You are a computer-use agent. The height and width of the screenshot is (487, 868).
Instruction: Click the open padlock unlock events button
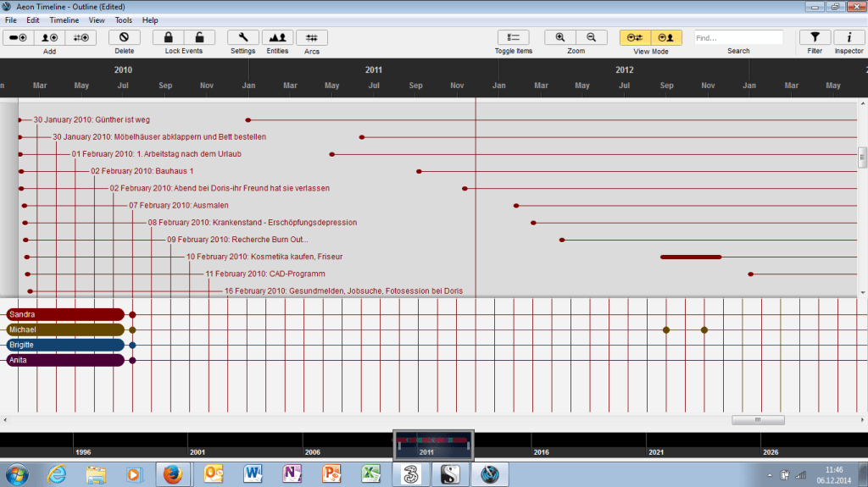pyautogui.click(x=199, y=37)
